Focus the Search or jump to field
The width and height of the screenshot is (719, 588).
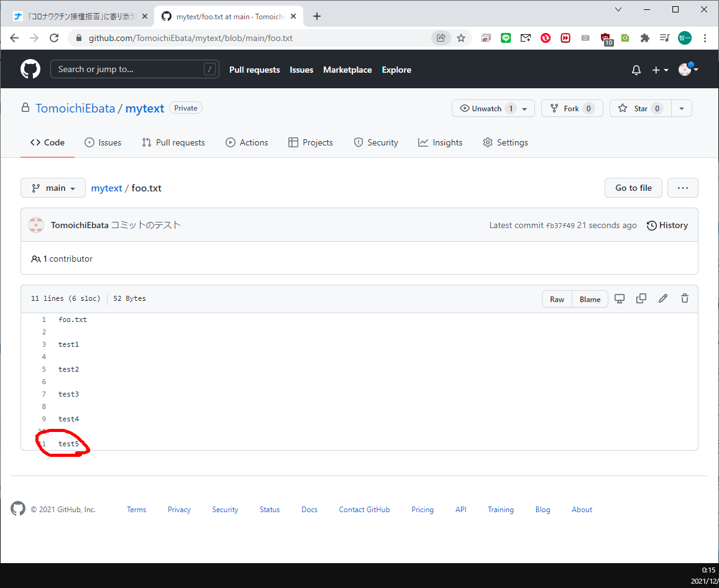[x=127, y=70]
